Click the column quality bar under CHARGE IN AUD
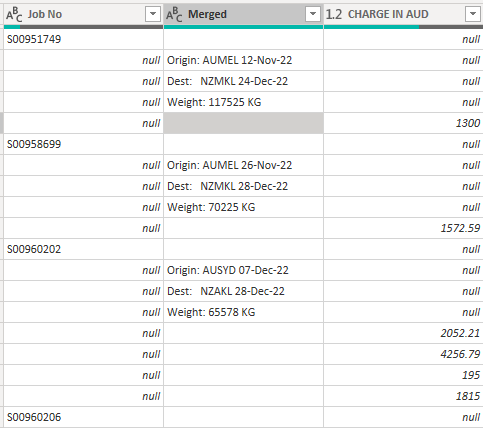The image size is (483, 428). coord(403,27)
